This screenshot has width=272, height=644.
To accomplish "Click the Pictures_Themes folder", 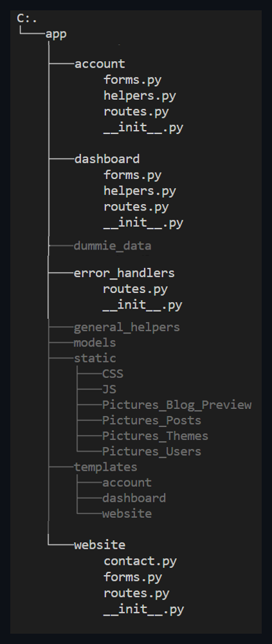I will click(155, 436).
